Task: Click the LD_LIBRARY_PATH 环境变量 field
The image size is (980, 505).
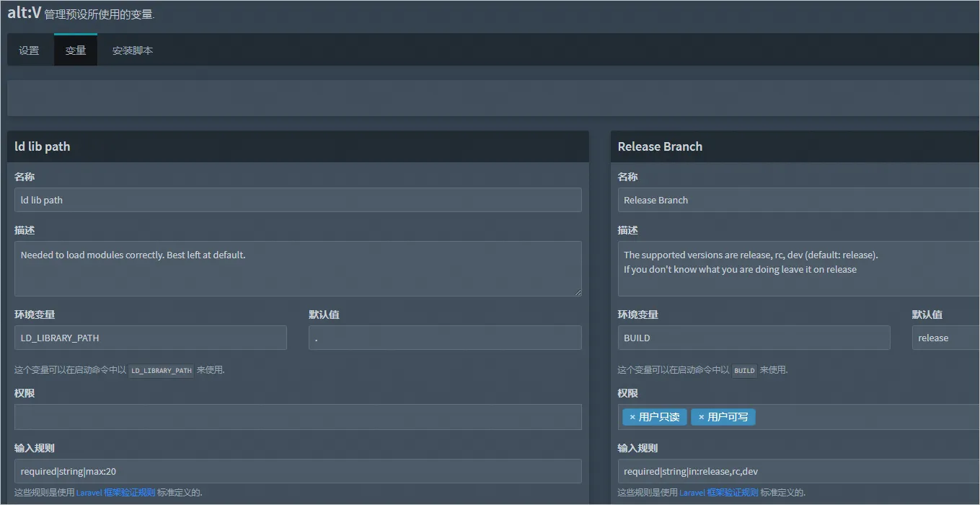Action: (151, 338)
